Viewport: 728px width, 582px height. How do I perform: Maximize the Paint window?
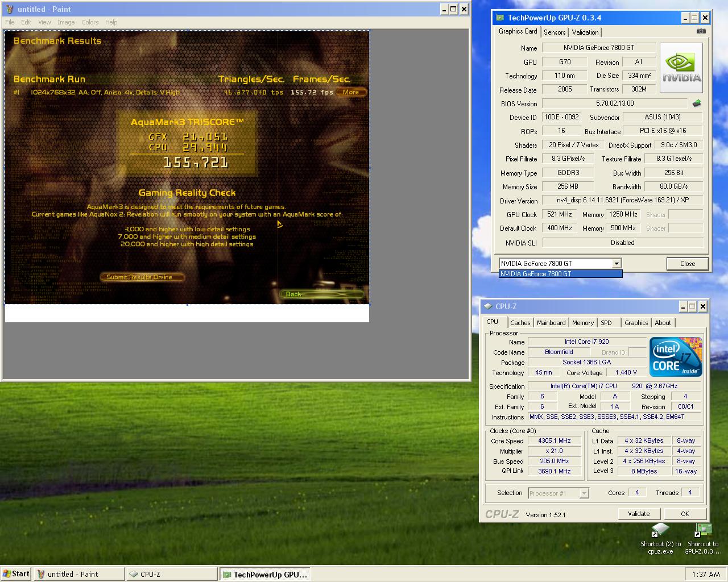pos(453,9)
